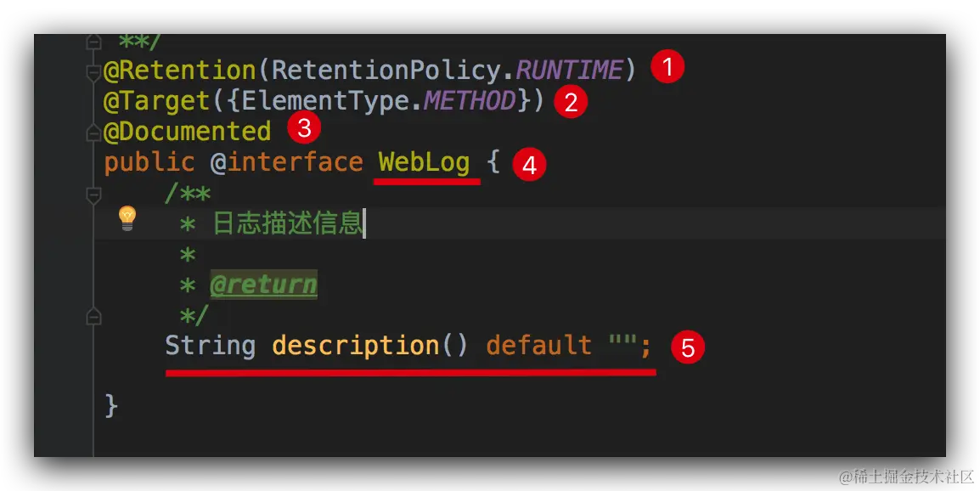Click the METHOD constant
Image resolution: width=980 pixels, height=491 pixels.
[x=470, y=101]
